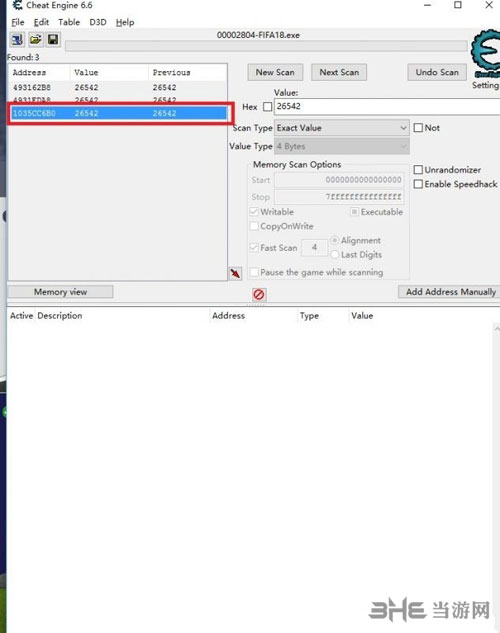
Task: Open the D3D menu
Action: pyautogui.click(x=98, y=22)
